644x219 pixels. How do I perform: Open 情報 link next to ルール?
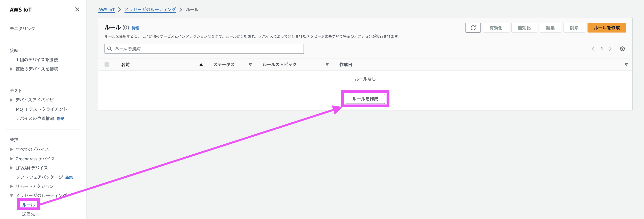tap(135, 28)
